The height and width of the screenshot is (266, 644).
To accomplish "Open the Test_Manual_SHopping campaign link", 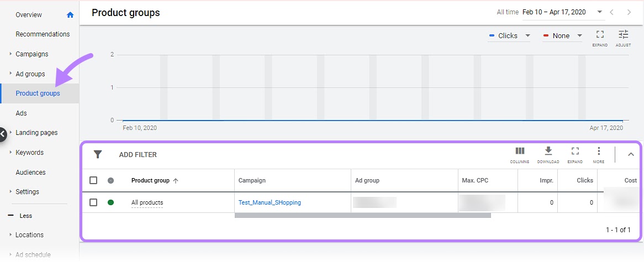I will (270, 202).
